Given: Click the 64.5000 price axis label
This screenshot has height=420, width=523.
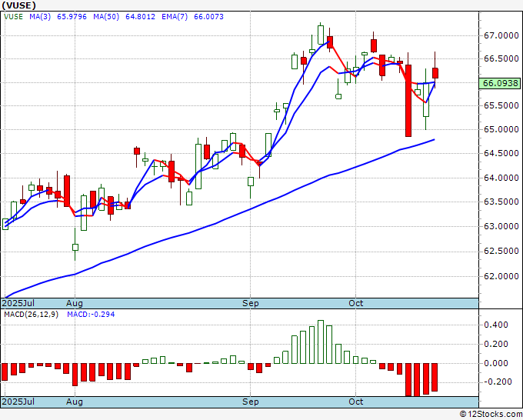Looking at the screenshot, I should coord(501,153).
